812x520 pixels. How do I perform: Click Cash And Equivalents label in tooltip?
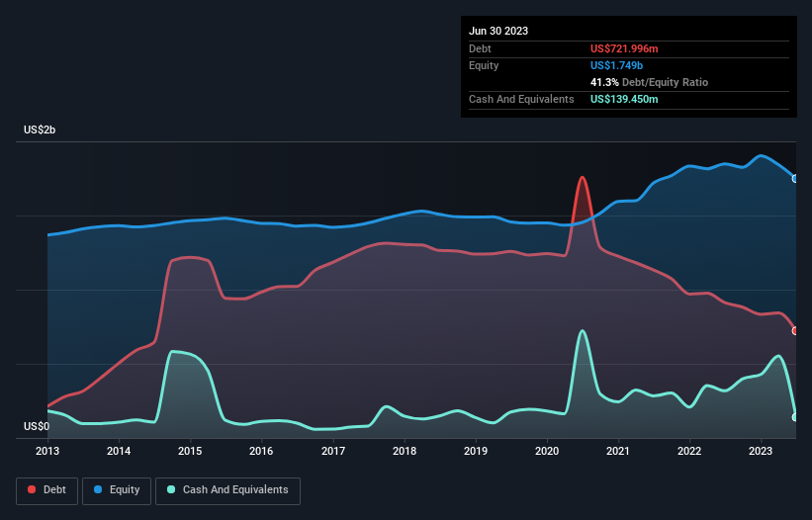tap(521, 99)
